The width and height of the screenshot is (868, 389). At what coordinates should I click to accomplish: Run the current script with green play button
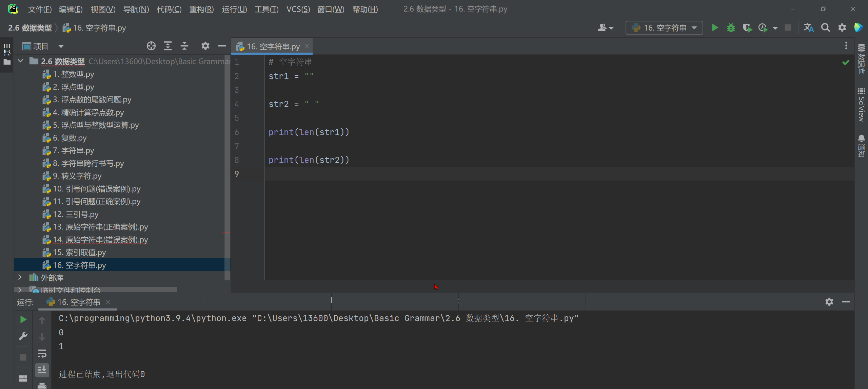click(x=715, y=28)
